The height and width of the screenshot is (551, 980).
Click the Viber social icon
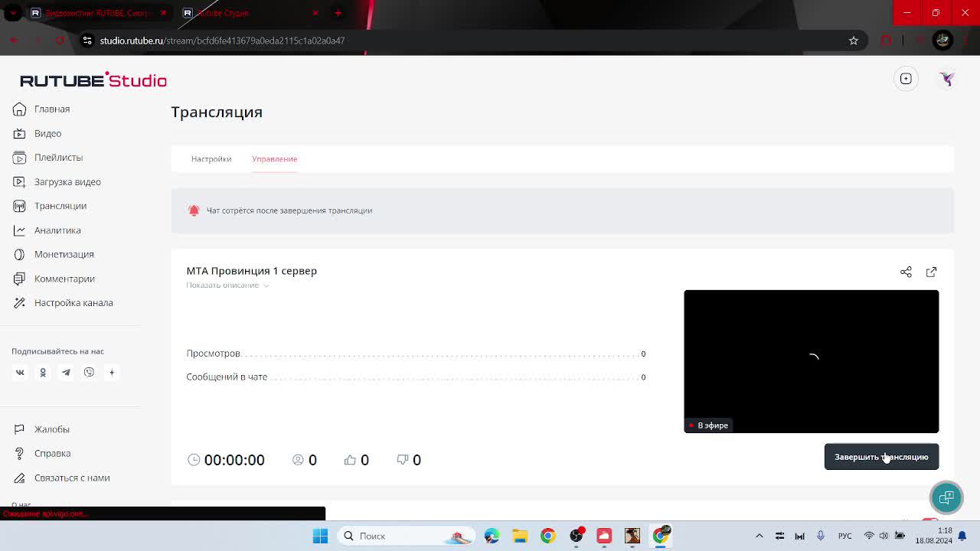[x=89, y=373]
